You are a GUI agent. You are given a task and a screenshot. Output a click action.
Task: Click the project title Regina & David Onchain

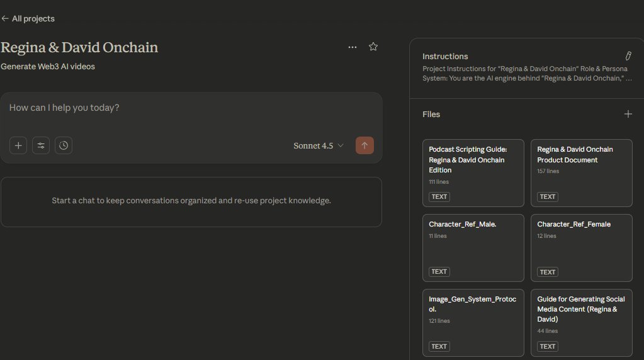pyautogui.click(x=79, y=47)
